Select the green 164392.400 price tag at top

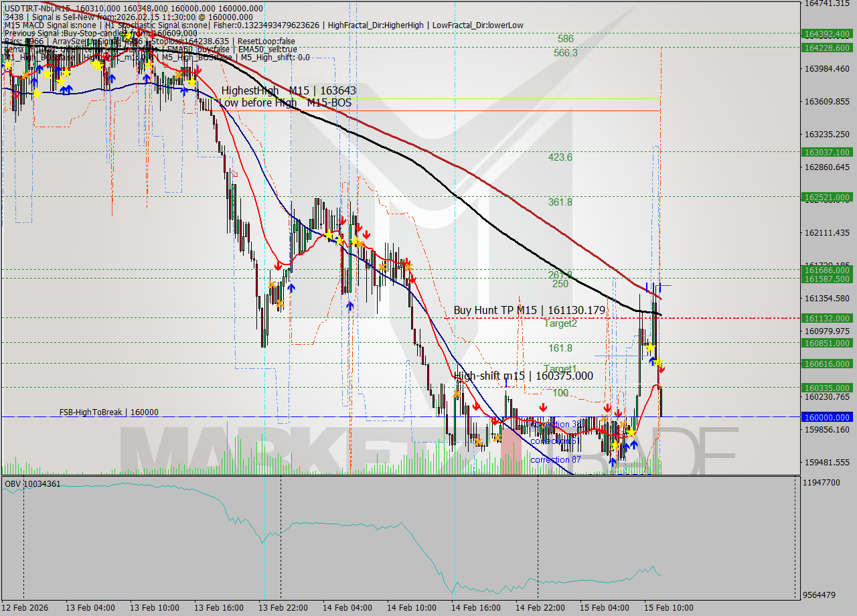pos(828,31)
